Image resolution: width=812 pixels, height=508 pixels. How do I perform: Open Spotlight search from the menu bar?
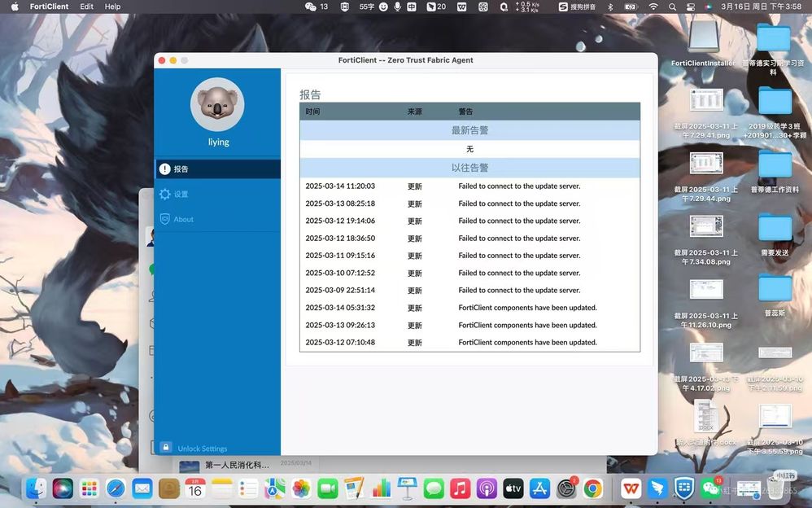click(x=671, y=7)
